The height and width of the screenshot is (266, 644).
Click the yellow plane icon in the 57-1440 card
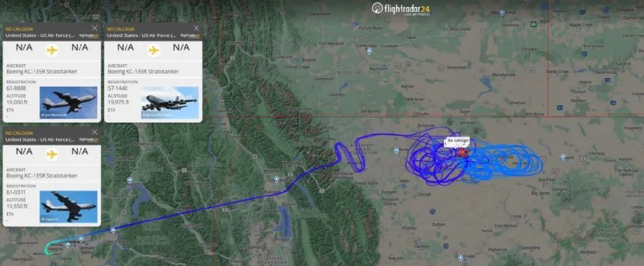pos(153,50)
